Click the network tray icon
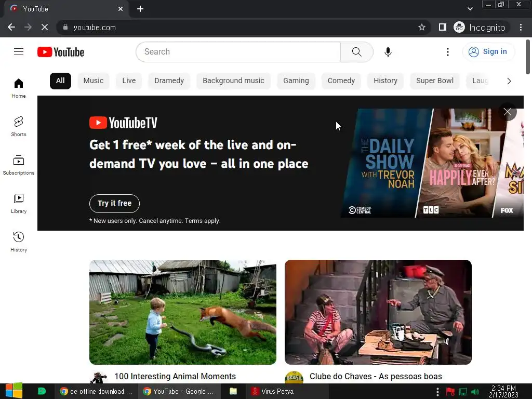The image size is (532, 399). pos(463,392)
